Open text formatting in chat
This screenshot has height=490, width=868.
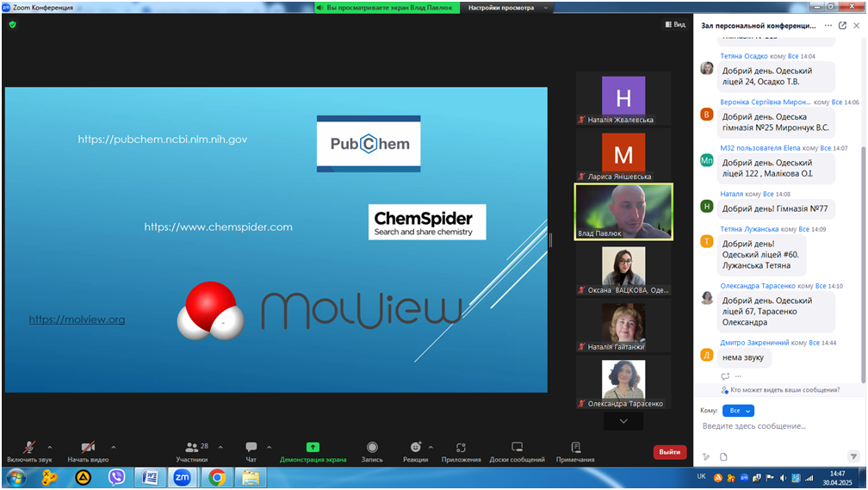click(706, 456)
